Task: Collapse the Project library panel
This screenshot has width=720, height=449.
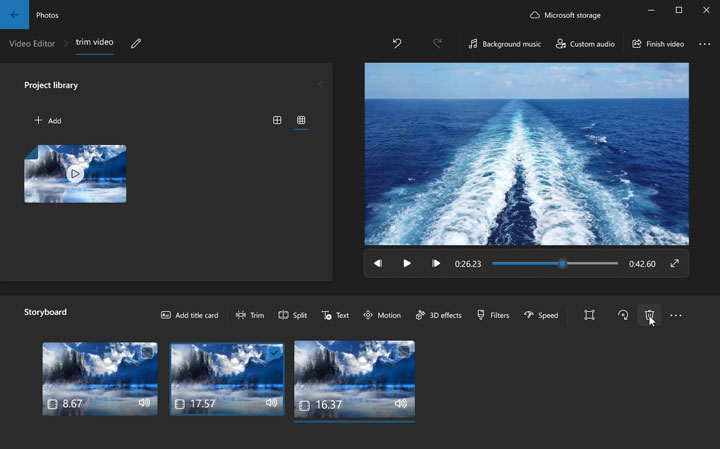Action: click(x=320, y=85)
